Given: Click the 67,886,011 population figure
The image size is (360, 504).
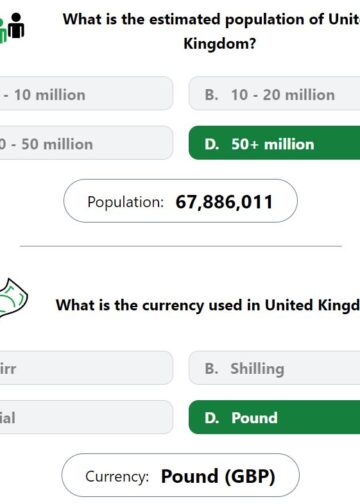Looking at the screenshot, I should (x=224, y=202).
